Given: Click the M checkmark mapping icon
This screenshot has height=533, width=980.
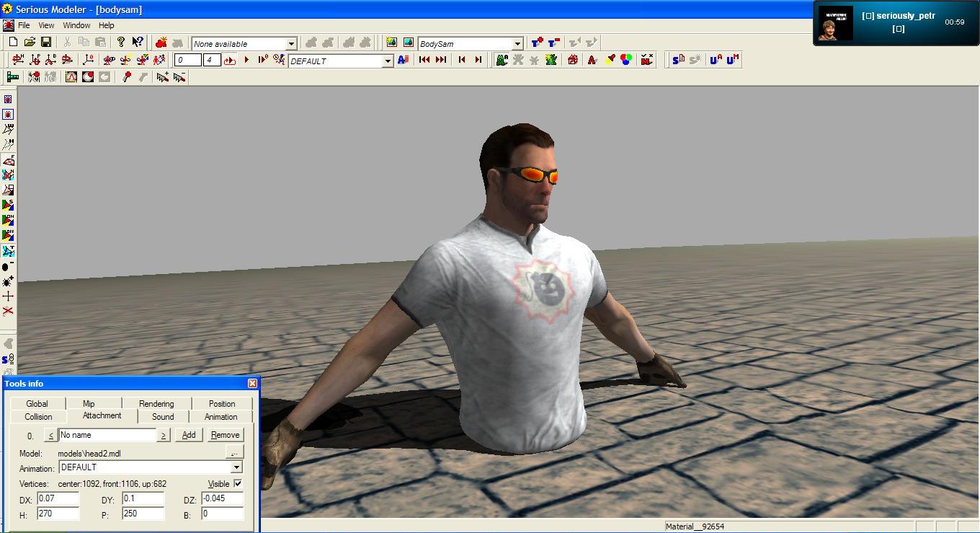Looking at the screenshot, I should tap(646, 60).
